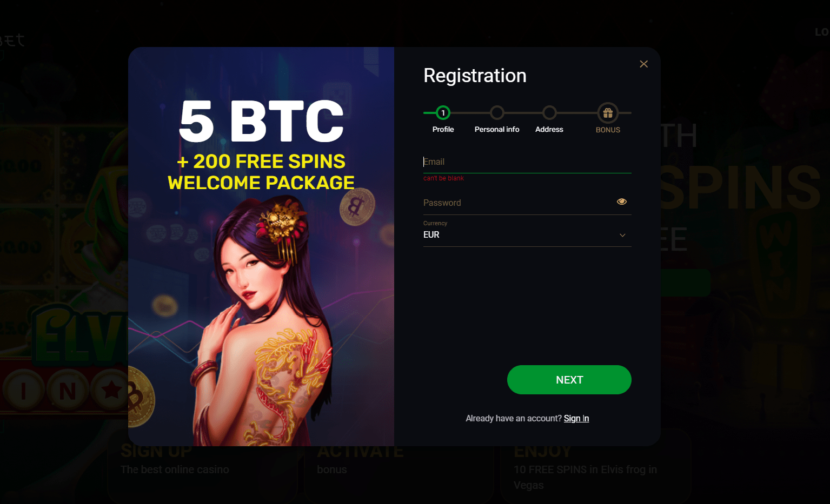Click the Email input field
830x504 pixels.
527,162
